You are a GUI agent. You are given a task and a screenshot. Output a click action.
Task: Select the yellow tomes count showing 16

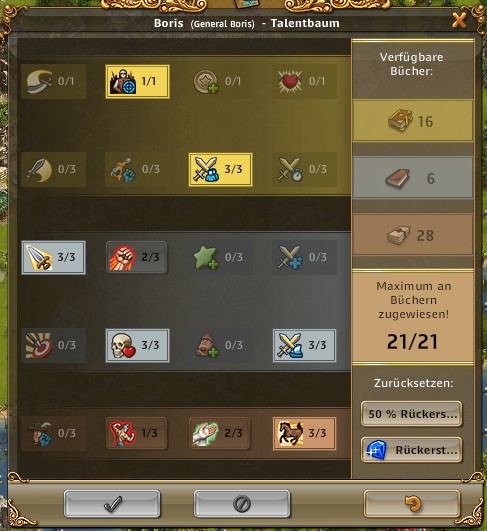(412, 121)
